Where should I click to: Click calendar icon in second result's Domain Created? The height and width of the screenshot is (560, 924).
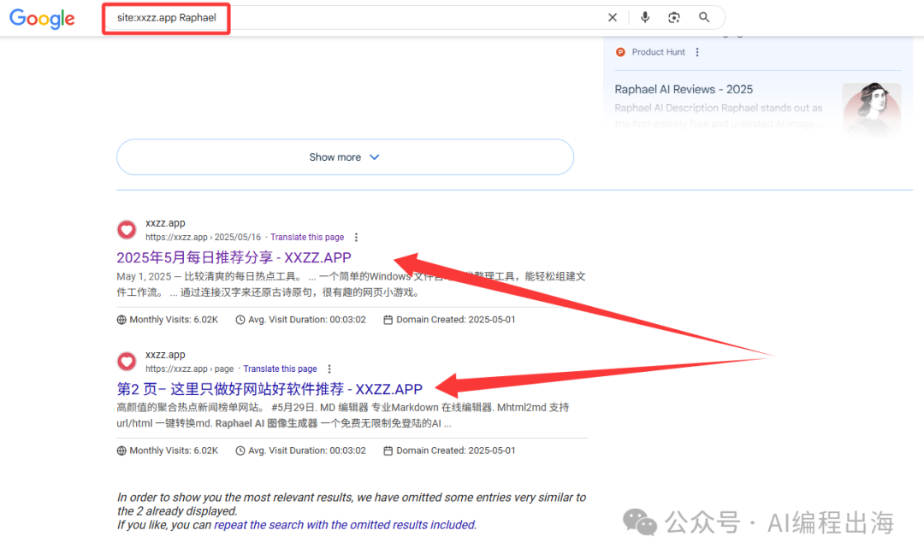(388, 451)
